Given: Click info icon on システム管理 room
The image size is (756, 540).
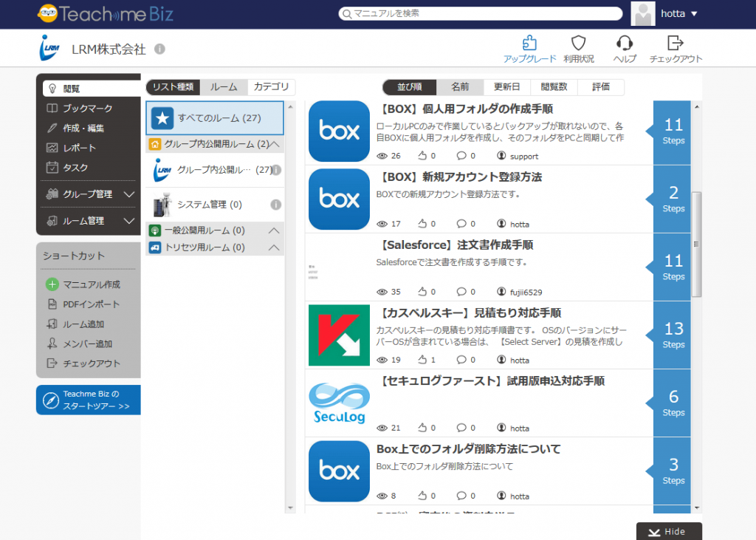Looking at the screenshot, I should 276,205.
